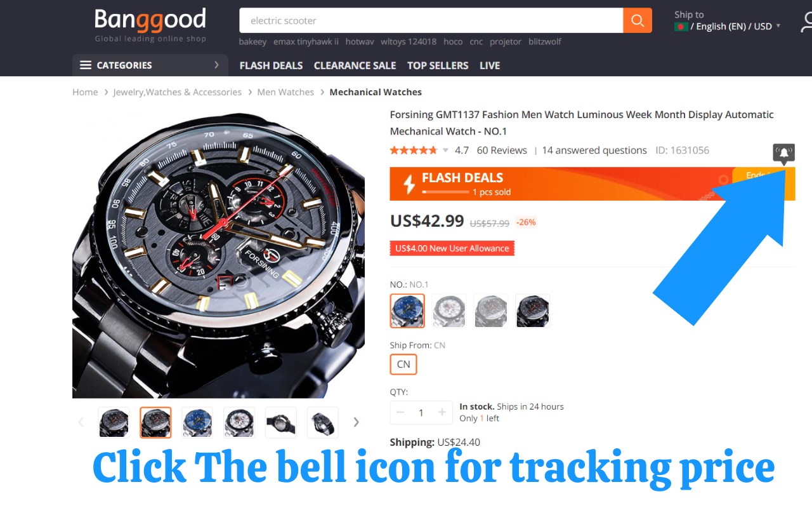
Task: Click the Banggood logo
Action: point(150,25)
